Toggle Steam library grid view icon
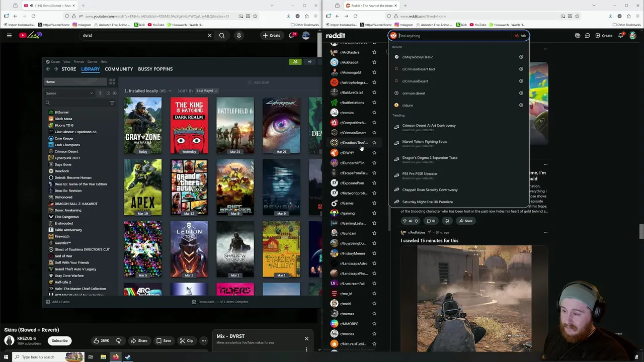 coord(112,82)
